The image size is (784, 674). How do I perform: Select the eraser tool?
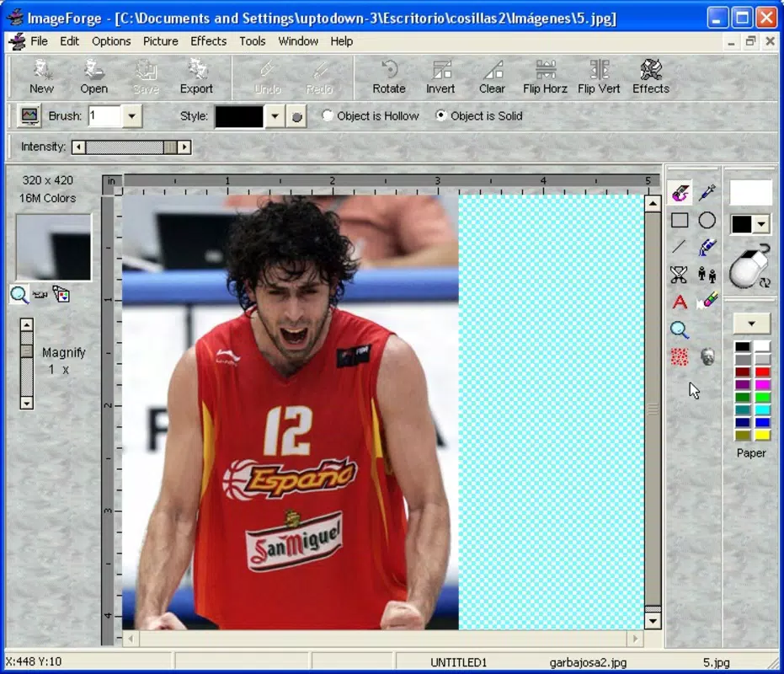(707, 302)
